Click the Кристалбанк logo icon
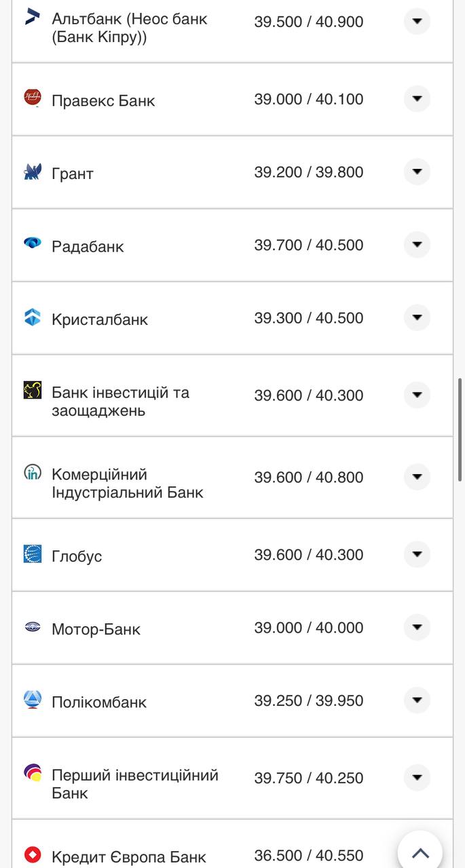 (x=32, y=317)
